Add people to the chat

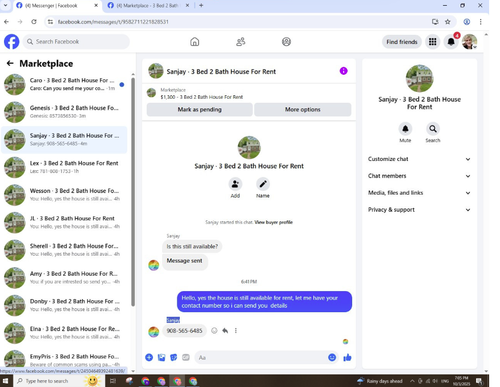point(235,184)
